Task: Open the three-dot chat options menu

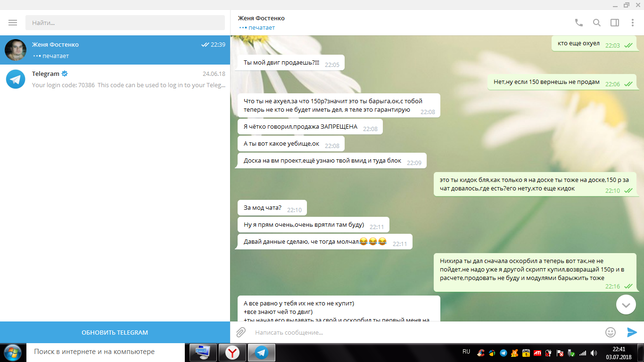Action: point(633,23)
